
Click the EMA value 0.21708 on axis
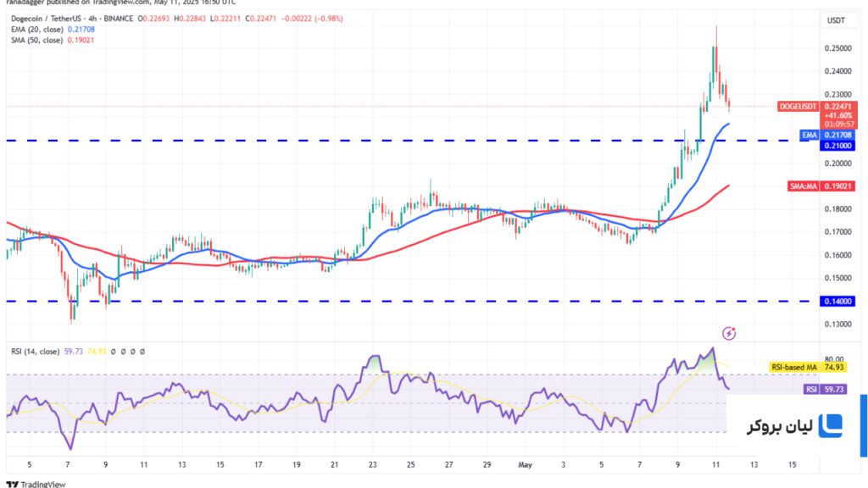838,135
